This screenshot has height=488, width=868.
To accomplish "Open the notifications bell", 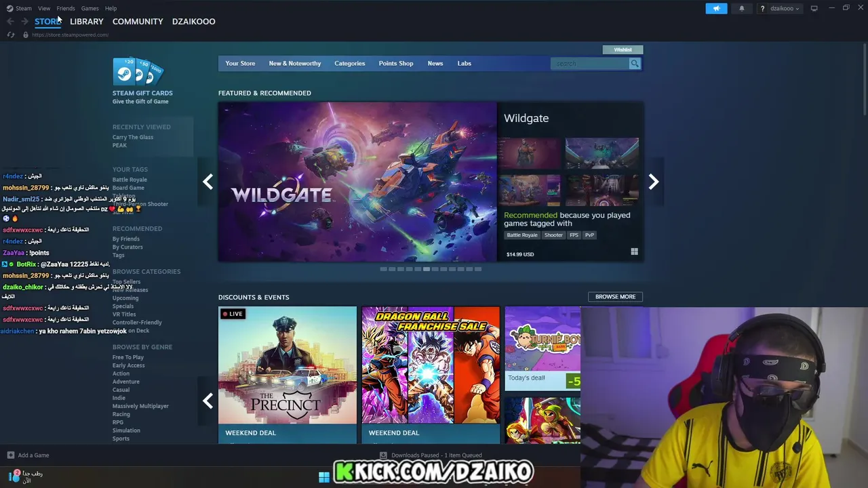I will click(x=741, y=8).
